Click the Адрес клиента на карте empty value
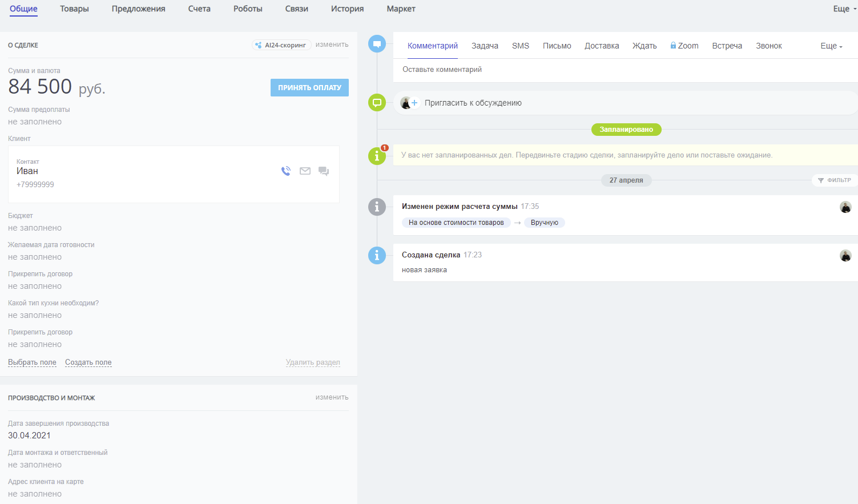This screenshot has height=504, width=858. pyautogui.click(x=35, y=494)
